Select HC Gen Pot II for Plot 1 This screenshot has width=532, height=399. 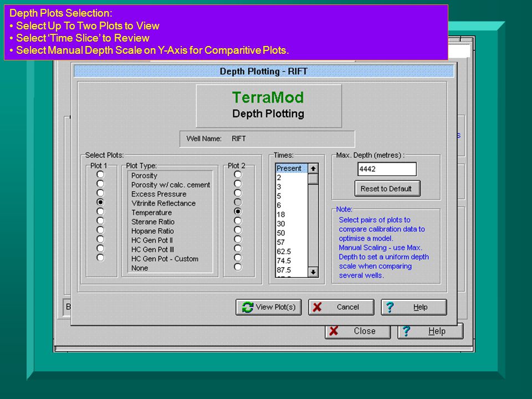click(x=100, y=239)
